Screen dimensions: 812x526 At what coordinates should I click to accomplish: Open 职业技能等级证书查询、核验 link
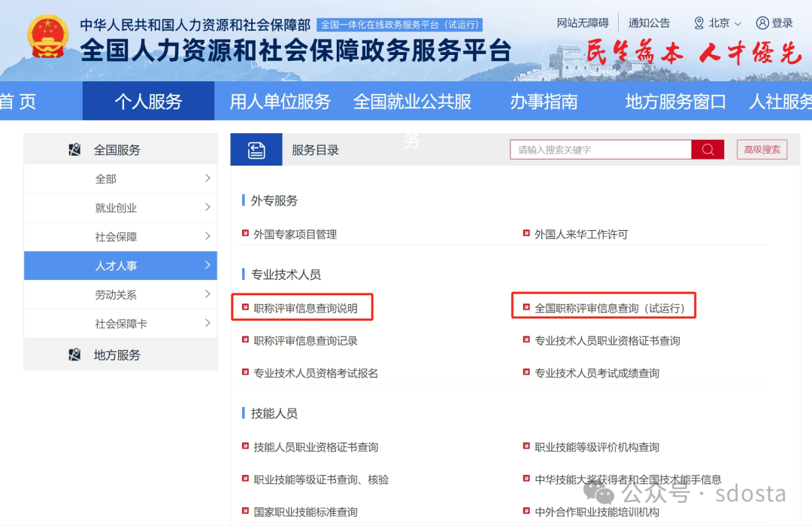point(321,479)
